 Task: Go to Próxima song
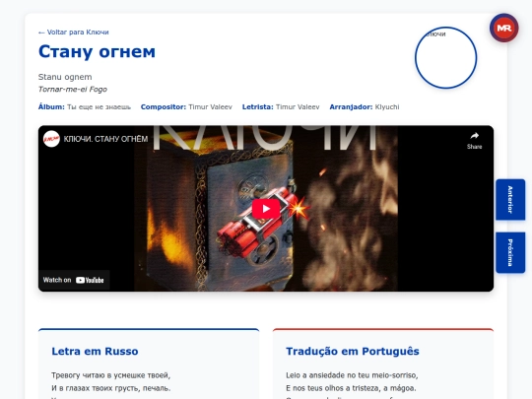click(x=510, y=252)
